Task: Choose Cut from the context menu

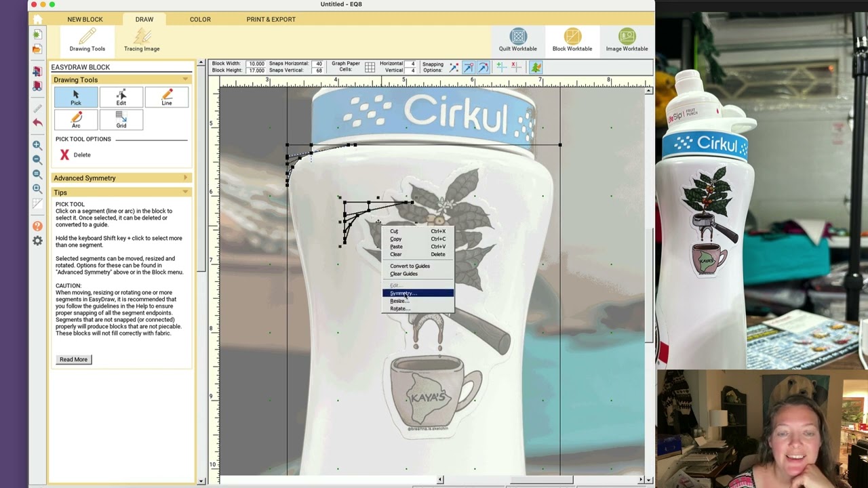Action: [418, 231]
